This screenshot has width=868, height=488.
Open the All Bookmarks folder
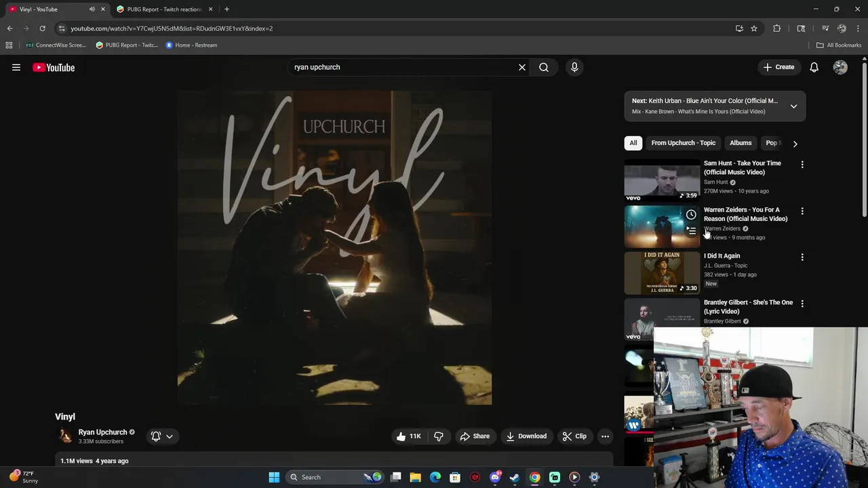tap(839, 45)
